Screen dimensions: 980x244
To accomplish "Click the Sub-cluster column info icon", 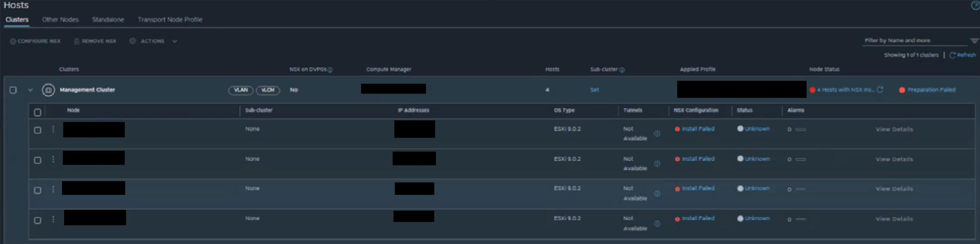I will tap(622, 70).
